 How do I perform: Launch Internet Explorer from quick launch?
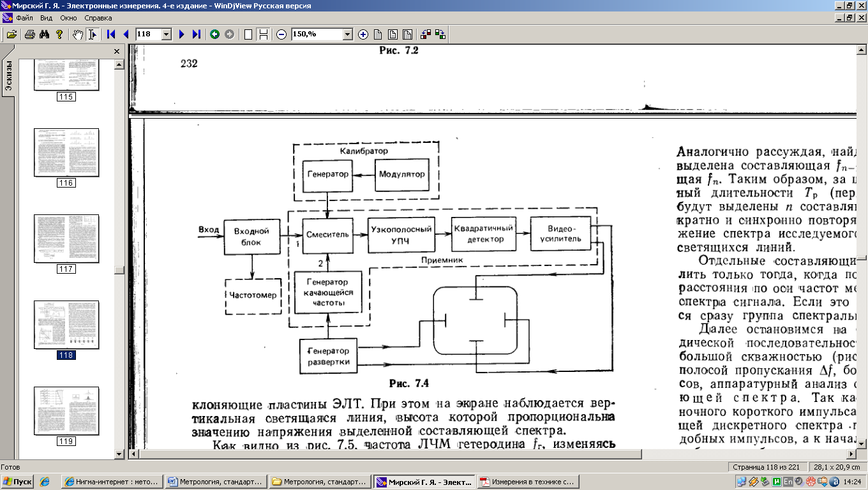44,482
